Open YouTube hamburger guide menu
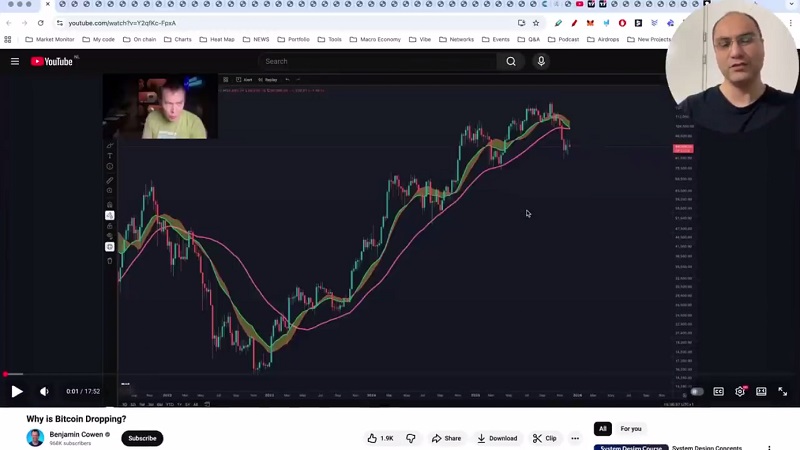 pyautogui.click(x=15, y=61)
